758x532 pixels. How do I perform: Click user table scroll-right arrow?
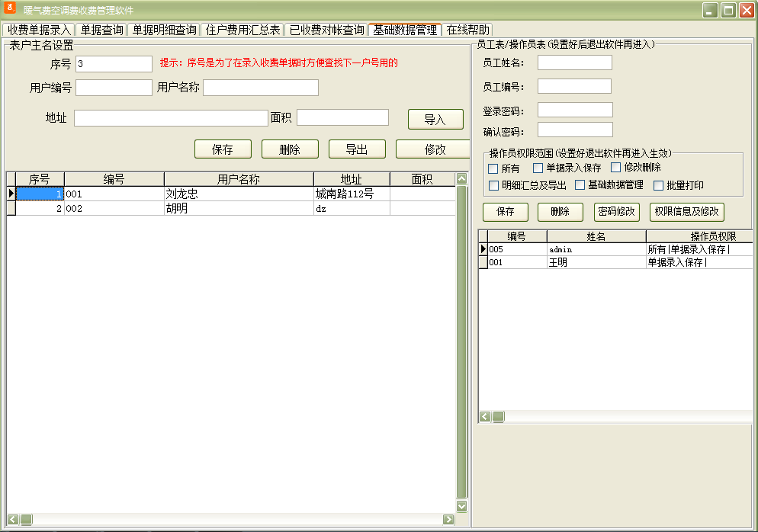[x=448, y=520]
